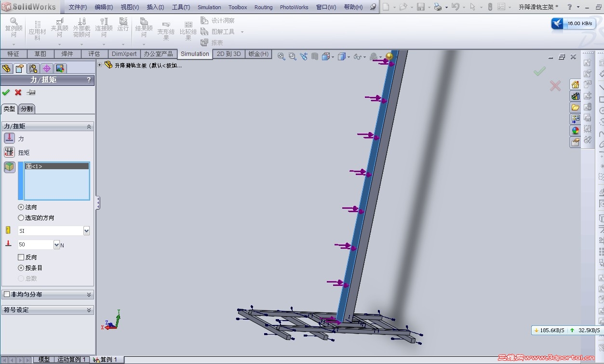
Task: Collapse the 力/扭矩 section chevron
Action: [x=89, y=126]
